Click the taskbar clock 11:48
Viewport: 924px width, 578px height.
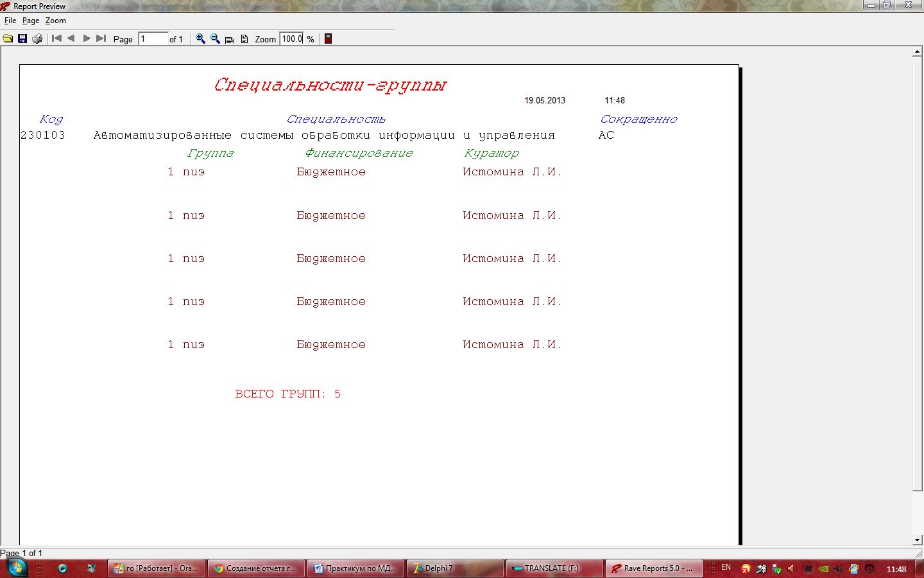896,569
